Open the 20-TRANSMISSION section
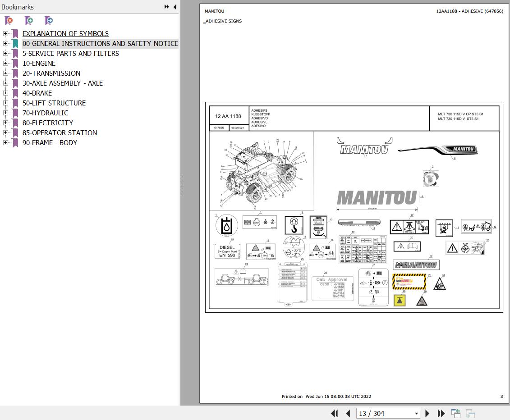This screenshot has height=420, width=510. point(51,73)
